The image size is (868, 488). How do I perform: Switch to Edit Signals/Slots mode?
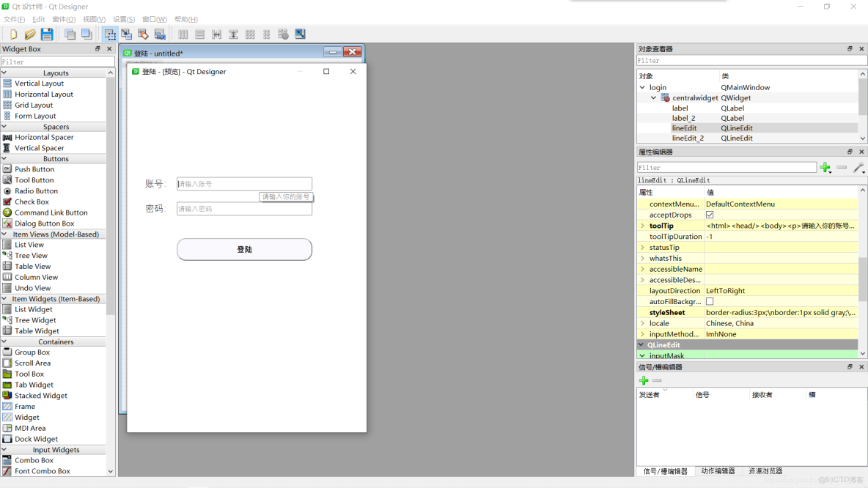pos(126,34)
